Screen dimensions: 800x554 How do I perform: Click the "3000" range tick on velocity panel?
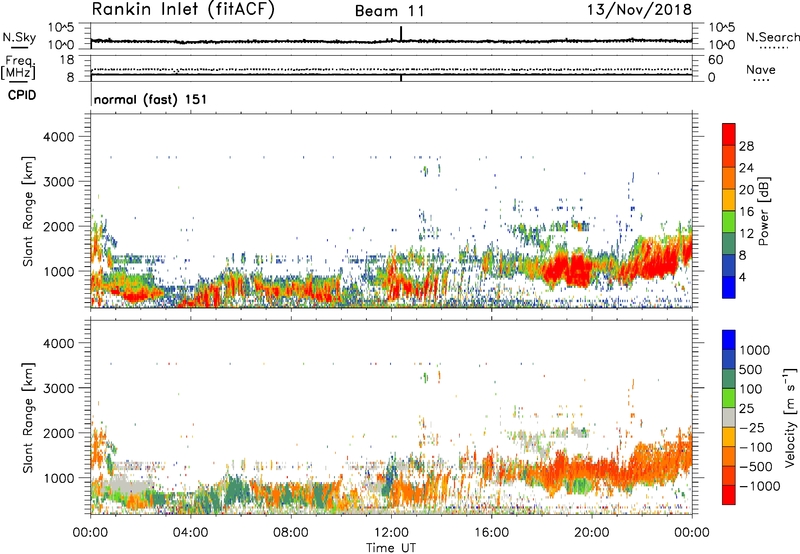click(x=59, y=388)
